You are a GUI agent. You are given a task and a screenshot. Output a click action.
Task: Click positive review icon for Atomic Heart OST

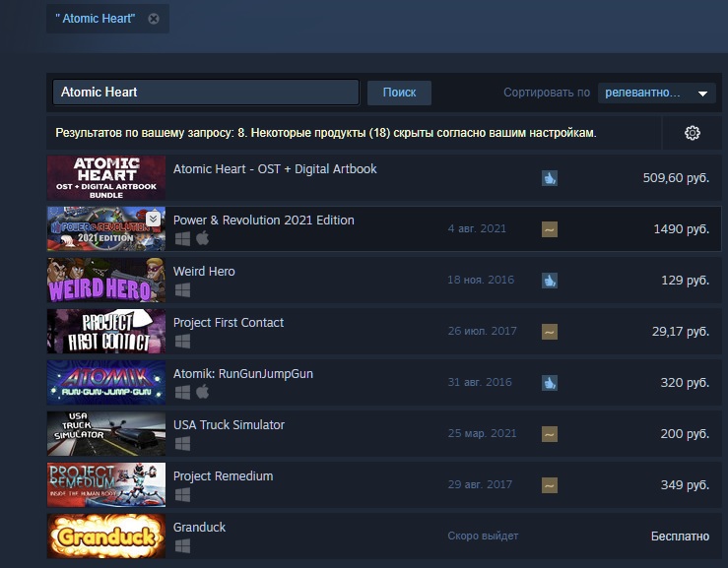[x=550, y=178]
